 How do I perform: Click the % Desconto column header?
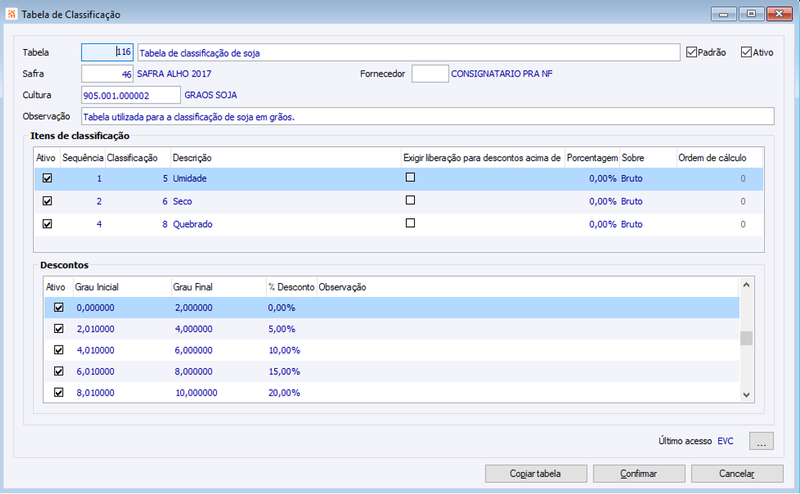291,287
